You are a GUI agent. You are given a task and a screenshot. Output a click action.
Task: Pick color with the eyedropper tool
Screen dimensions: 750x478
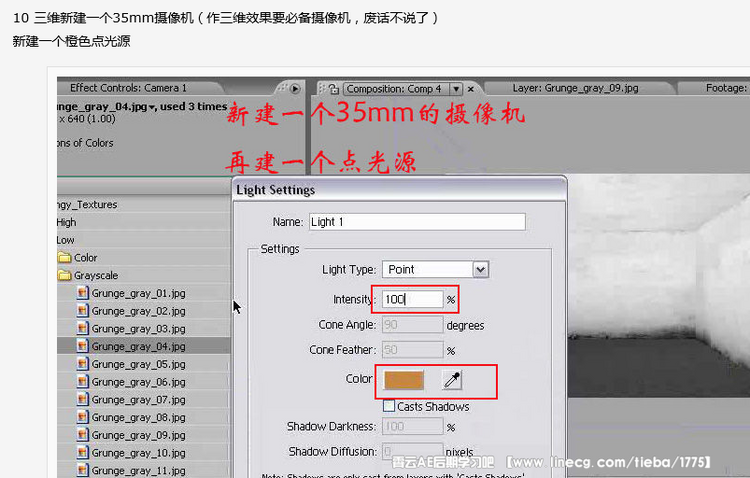click(452, 380)
